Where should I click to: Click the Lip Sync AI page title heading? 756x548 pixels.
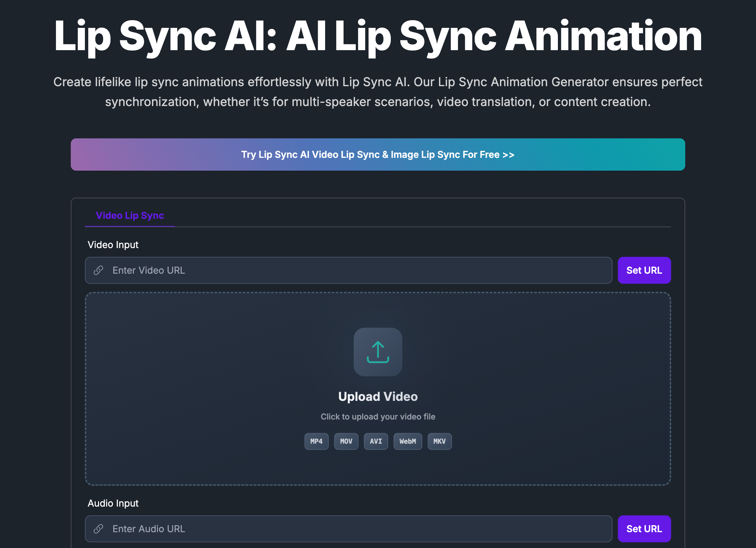coord(378,36)
